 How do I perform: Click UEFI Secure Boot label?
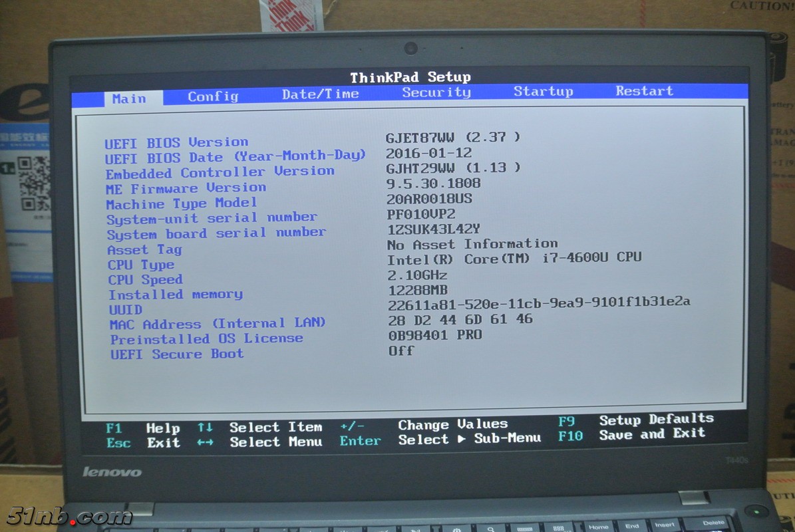pos(177,354)
